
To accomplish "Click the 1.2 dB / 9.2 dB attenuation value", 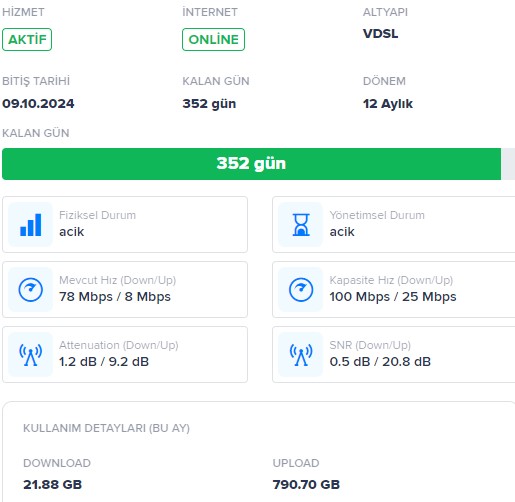I will (104, 362).
